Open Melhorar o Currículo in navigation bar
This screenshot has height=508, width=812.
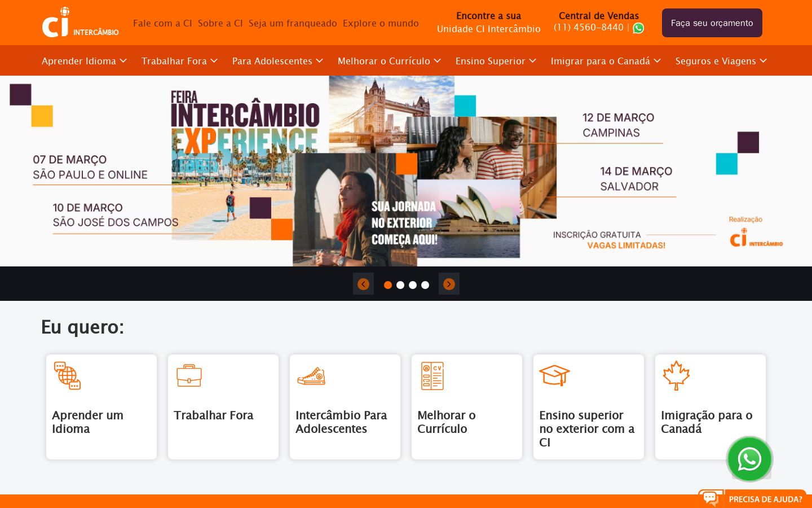[x=384, y=61]
